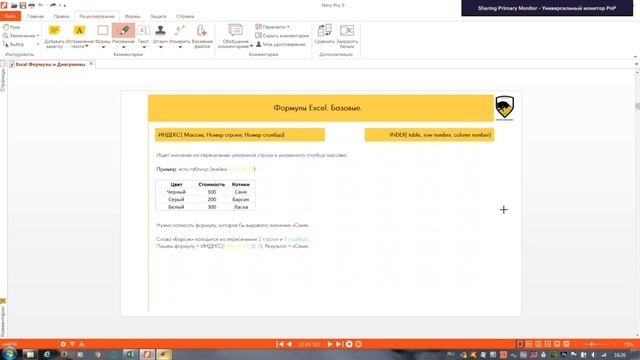Click the Undo arrow in quick access toolbar

[x=40, y=5]
